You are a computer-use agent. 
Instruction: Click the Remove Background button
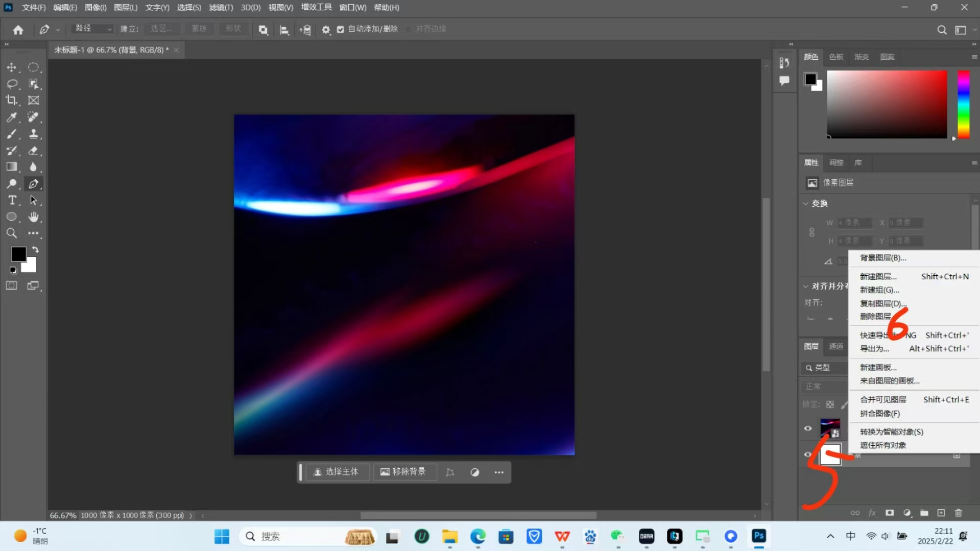tap(404, 472)
